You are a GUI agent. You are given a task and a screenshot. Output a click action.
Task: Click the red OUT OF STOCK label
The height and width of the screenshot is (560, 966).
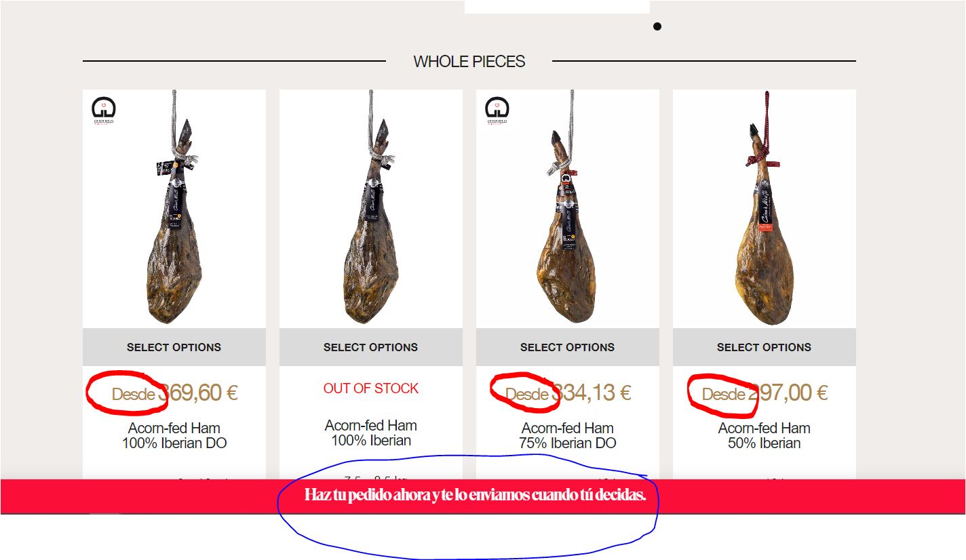pyautogui.click(x=371, y=388)
